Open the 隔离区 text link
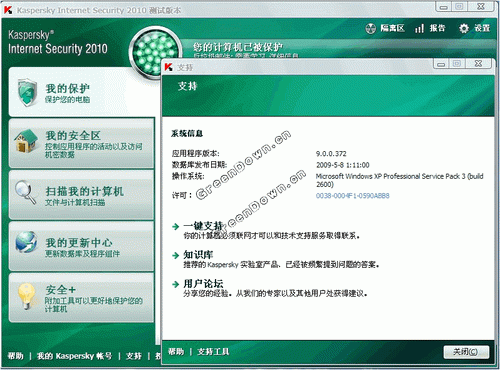This screenshot has width=500, height=370. pos(392,28)
